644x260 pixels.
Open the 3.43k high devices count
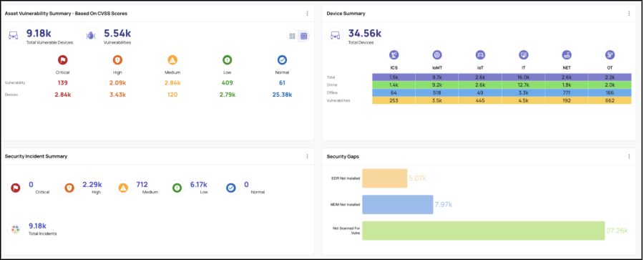117,95
